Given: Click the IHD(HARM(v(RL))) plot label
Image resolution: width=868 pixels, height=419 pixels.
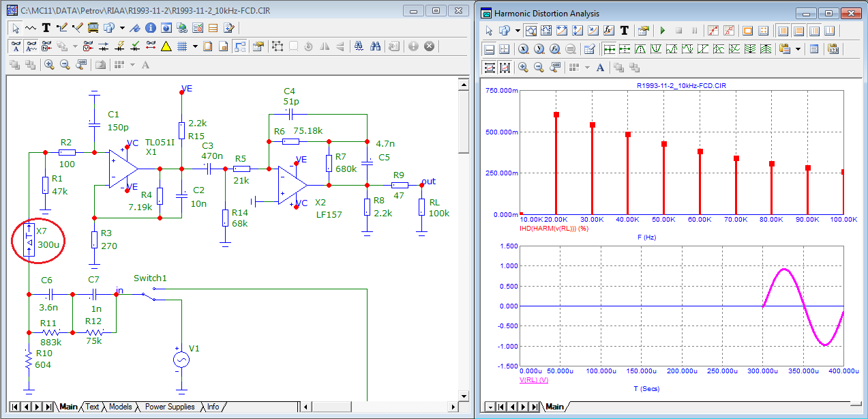Looking at the screenshot, I should click(554, 227).
